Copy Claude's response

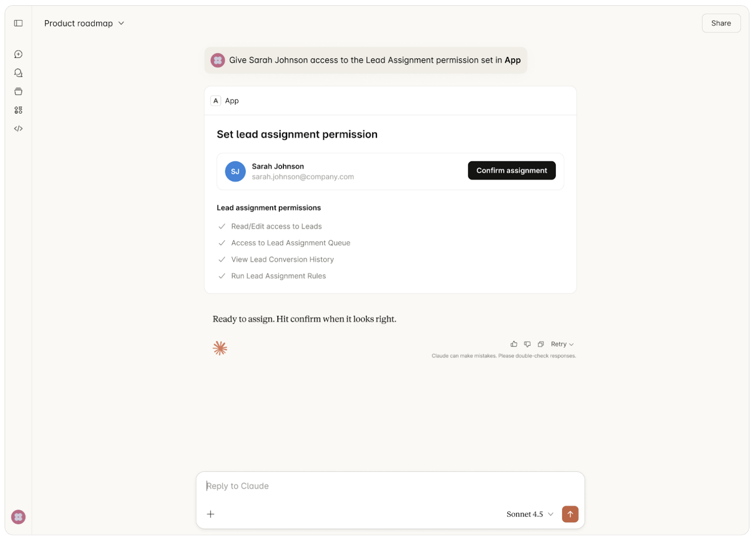[541, 344]
